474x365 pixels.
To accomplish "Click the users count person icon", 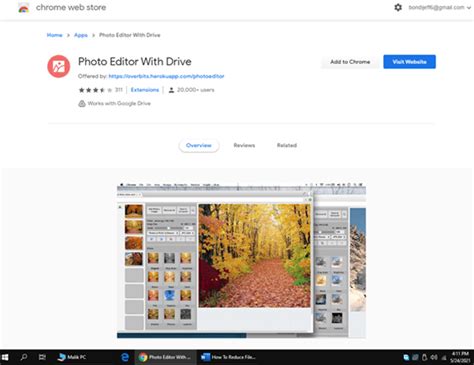I will click(171, 90).
